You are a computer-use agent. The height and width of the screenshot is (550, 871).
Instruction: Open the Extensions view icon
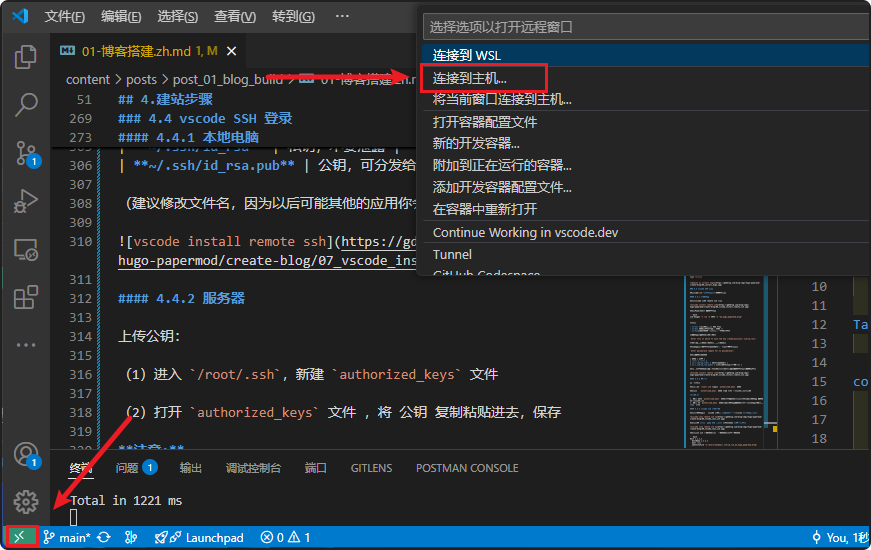25,297
